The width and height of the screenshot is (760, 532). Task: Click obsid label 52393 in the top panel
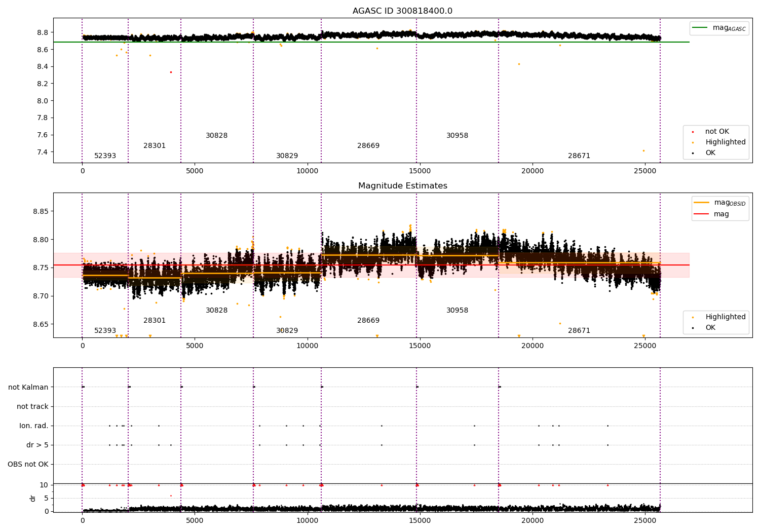[105, 156]
